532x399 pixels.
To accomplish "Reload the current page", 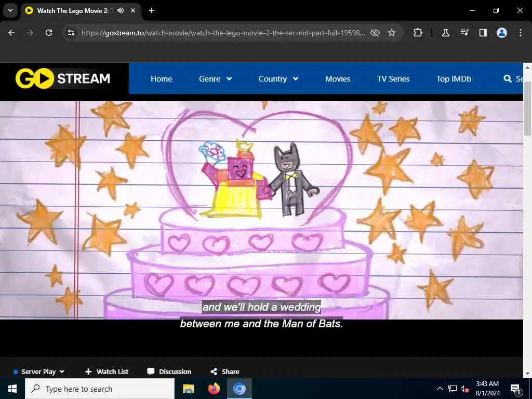I will pos(49,33).
